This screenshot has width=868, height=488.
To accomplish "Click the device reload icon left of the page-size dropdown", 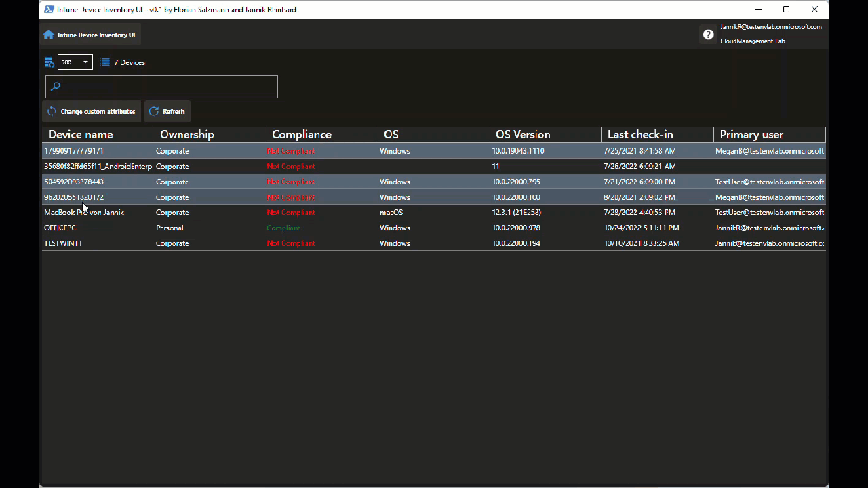I will pos(49,62).
